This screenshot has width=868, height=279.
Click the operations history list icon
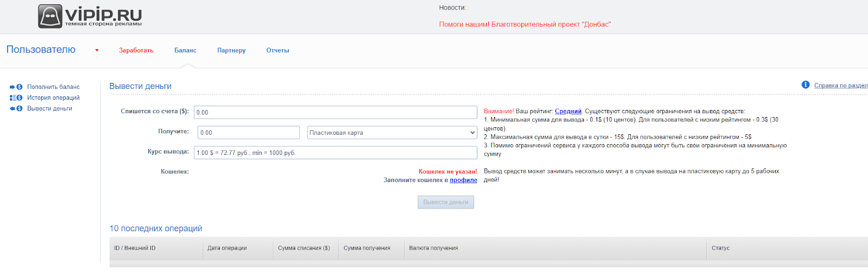(x=16, y=98)
